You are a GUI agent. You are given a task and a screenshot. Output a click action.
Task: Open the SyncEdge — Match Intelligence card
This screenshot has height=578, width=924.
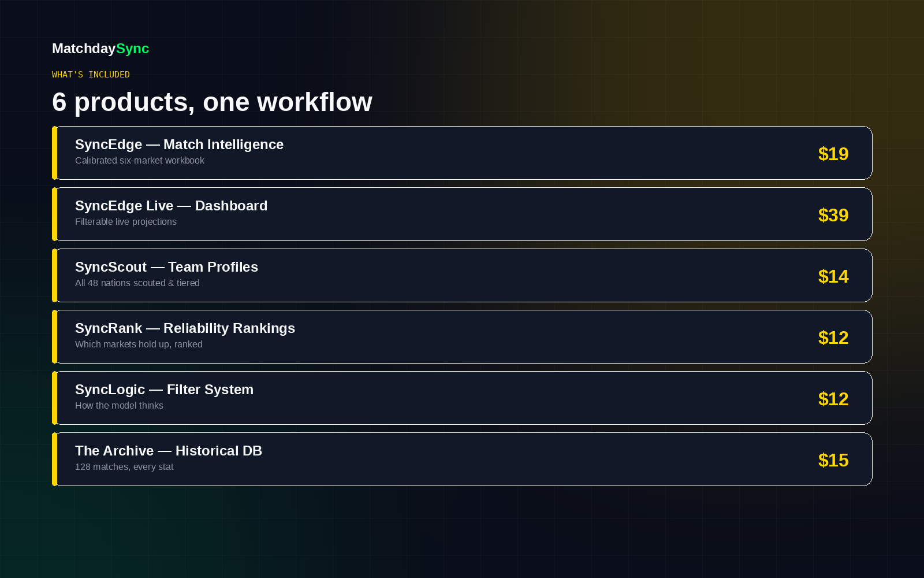462,153
